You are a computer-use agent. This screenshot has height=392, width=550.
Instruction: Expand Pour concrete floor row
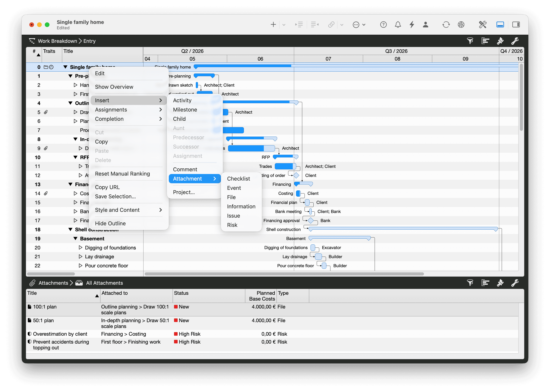(x=81, y=265)
